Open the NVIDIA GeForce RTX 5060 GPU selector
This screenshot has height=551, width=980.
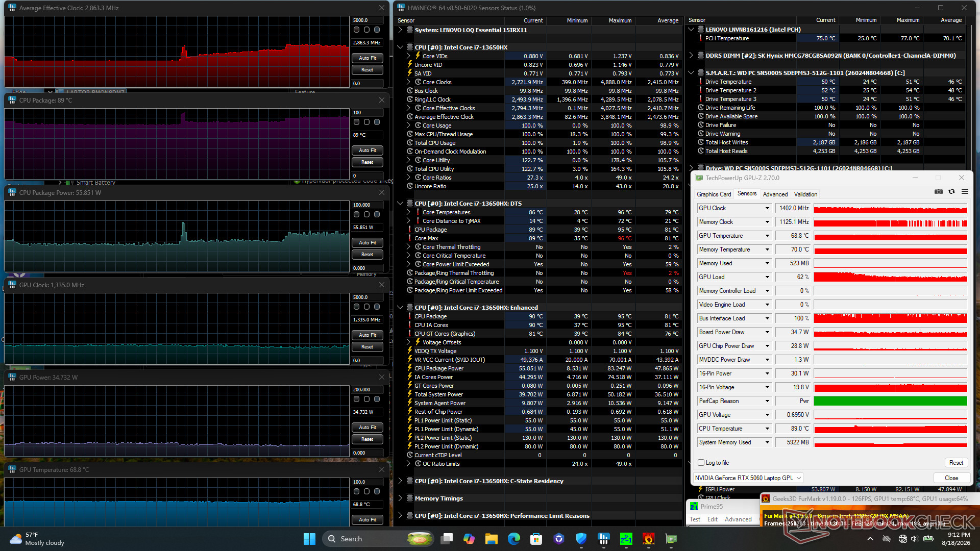(748, 478)
